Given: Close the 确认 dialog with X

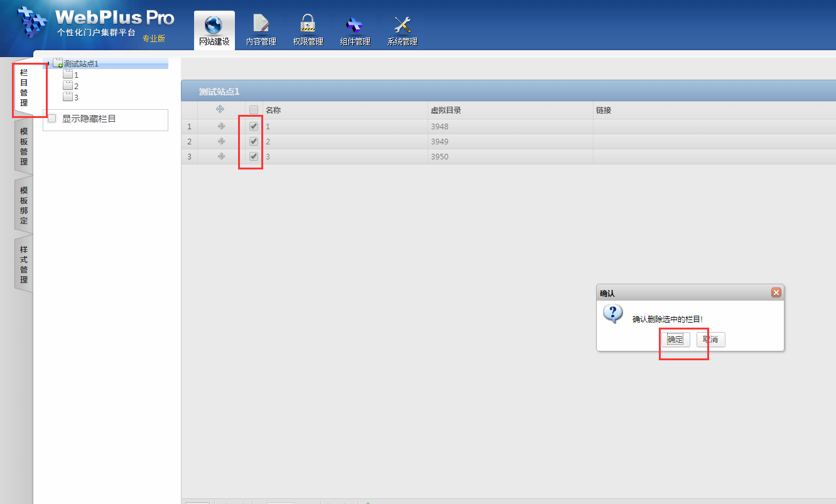Looking at the screenshot, I should tap(776, 293).
